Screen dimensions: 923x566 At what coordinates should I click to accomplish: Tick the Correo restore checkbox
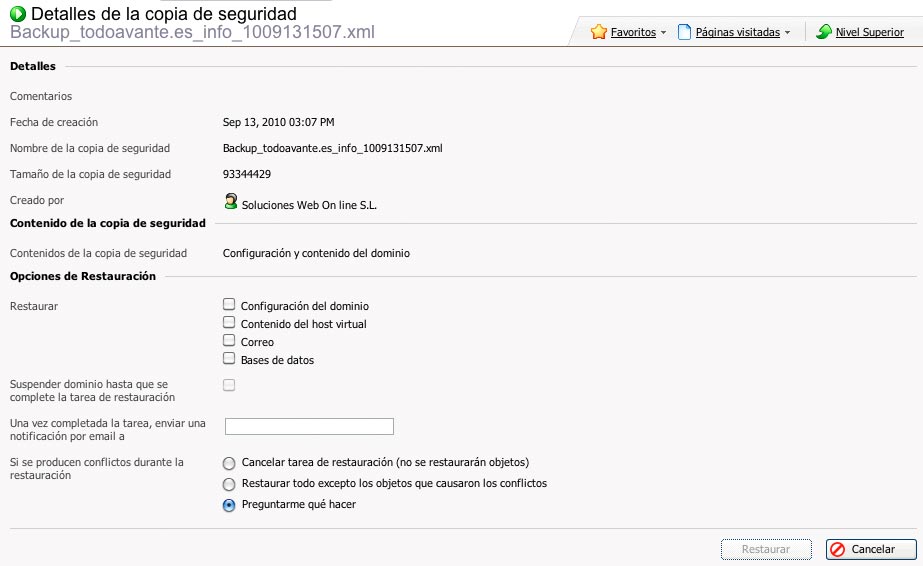click(x=229, y=340)
